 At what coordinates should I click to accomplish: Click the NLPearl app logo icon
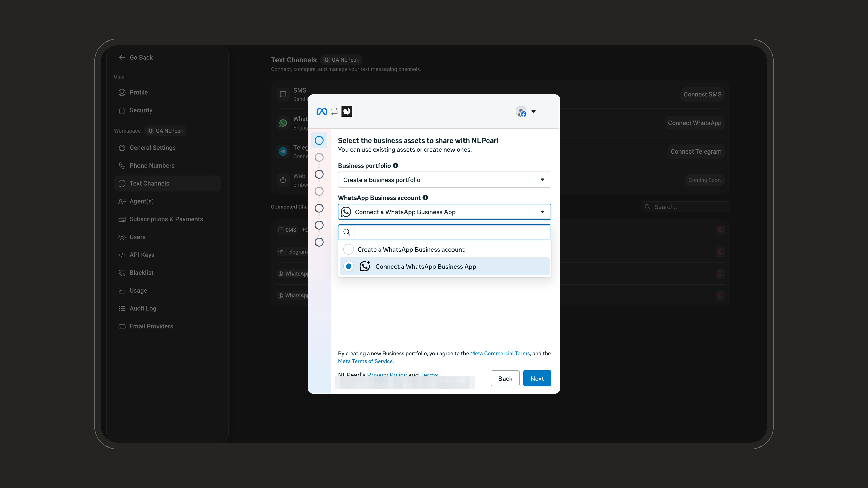347,111
